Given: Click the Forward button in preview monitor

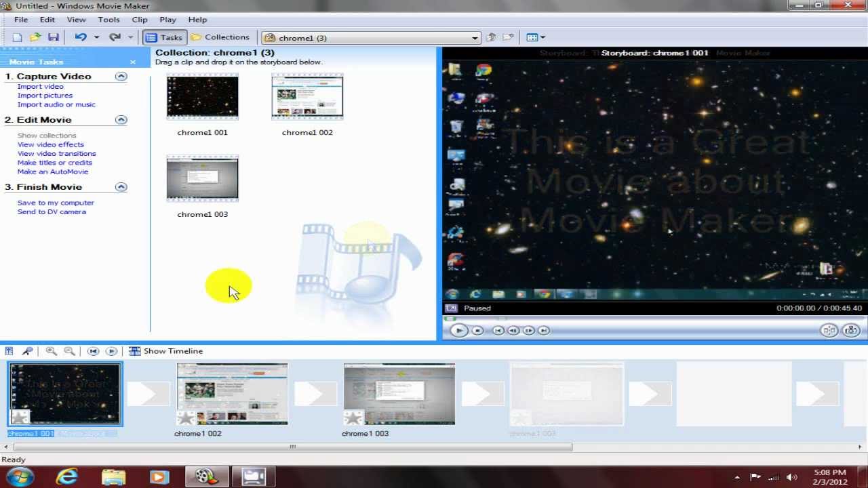Looking at the screenshot, I should coord(545,331).
